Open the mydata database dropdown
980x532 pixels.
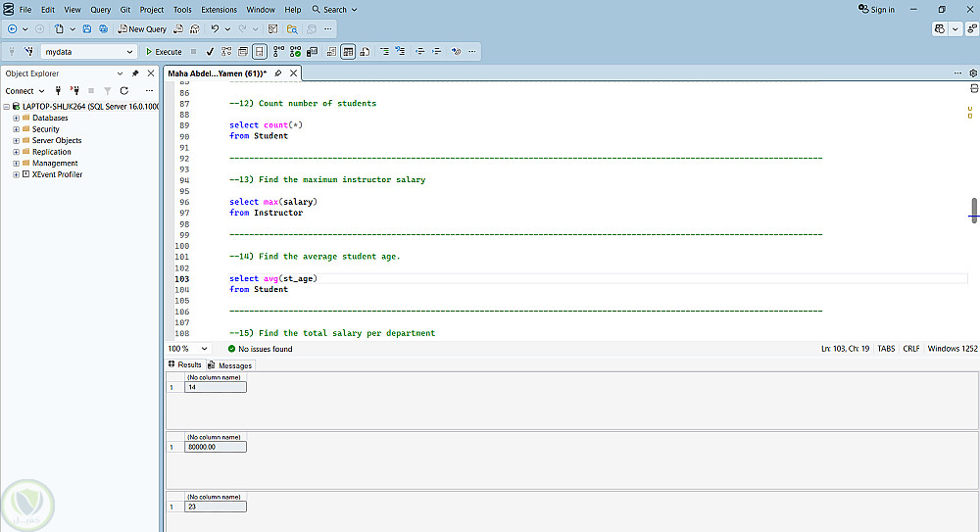(129, 51)
